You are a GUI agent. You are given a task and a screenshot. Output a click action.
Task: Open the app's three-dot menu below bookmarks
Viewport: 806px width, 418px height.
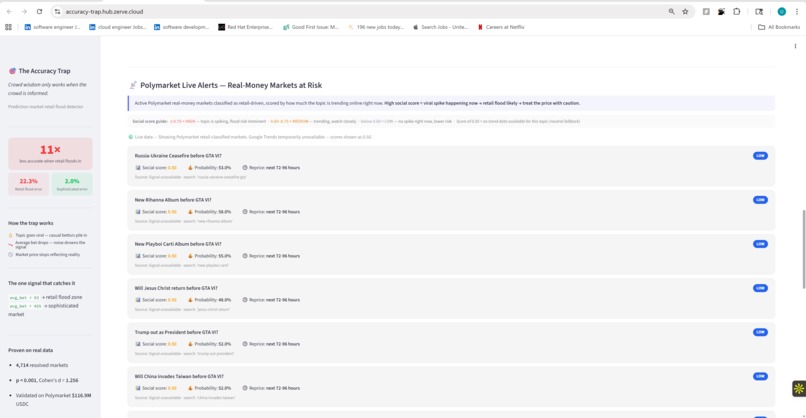[x=795, y=46]
